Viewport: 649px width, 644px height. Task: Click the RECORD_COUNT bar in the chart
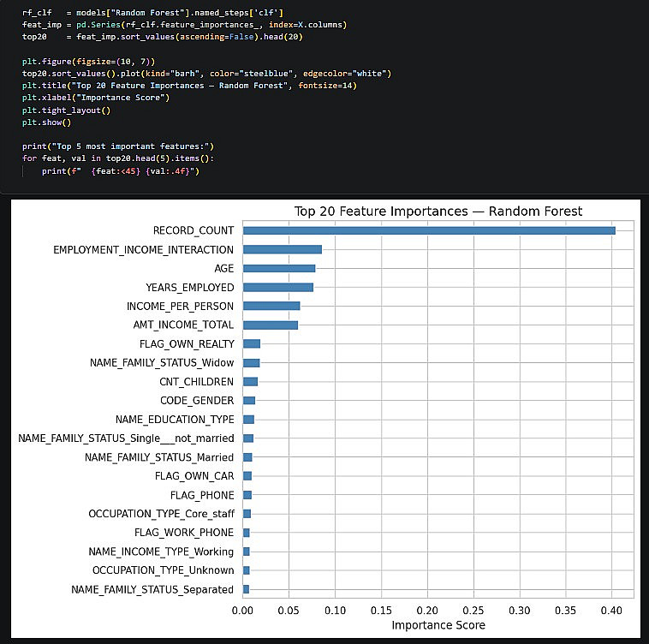pyautogui.click(x=428, y=230)
